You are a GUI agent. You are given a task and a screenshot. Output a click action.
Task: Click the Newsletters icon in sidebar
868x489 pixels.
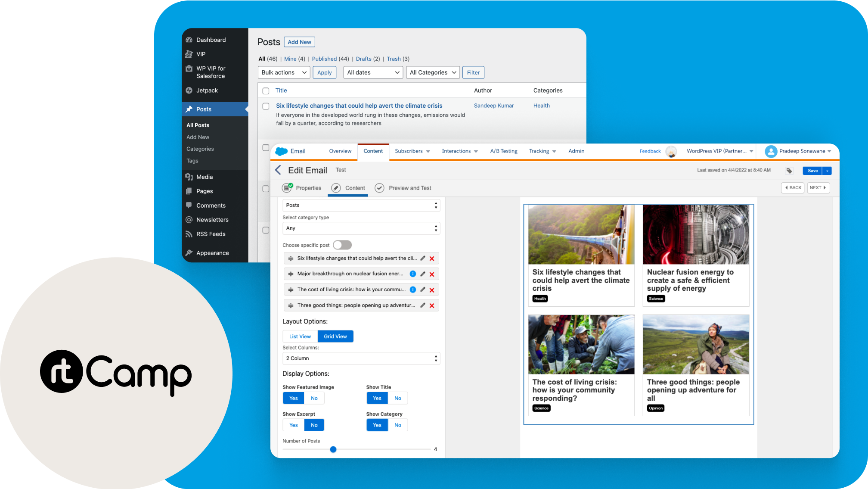pyautogui.click(x=189, y=220)
